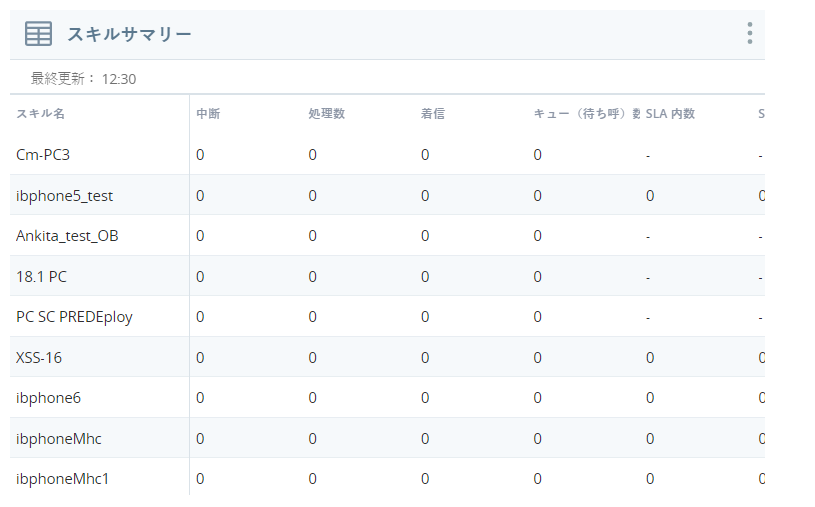The height and width of the screenshot is (507, 815).
Task: Sort by 中断 column header
Action: pyautogui.click(x=208, y=113)
